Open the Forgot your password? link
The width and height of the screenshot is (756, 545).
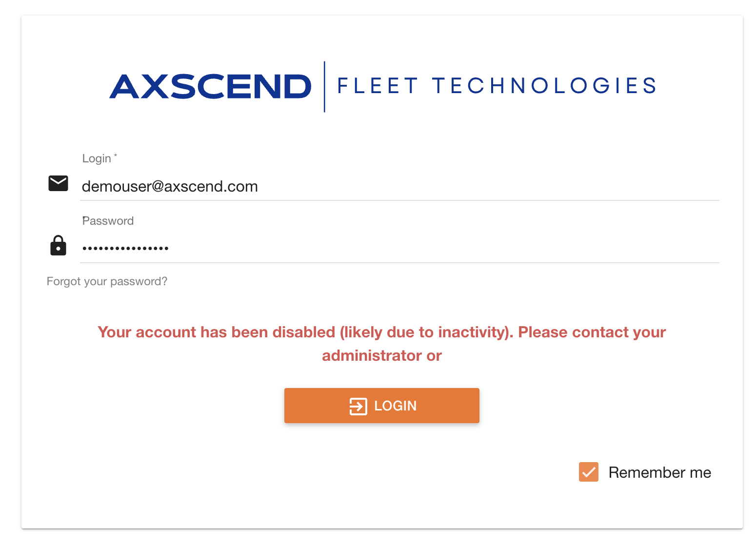click(107, 281)
